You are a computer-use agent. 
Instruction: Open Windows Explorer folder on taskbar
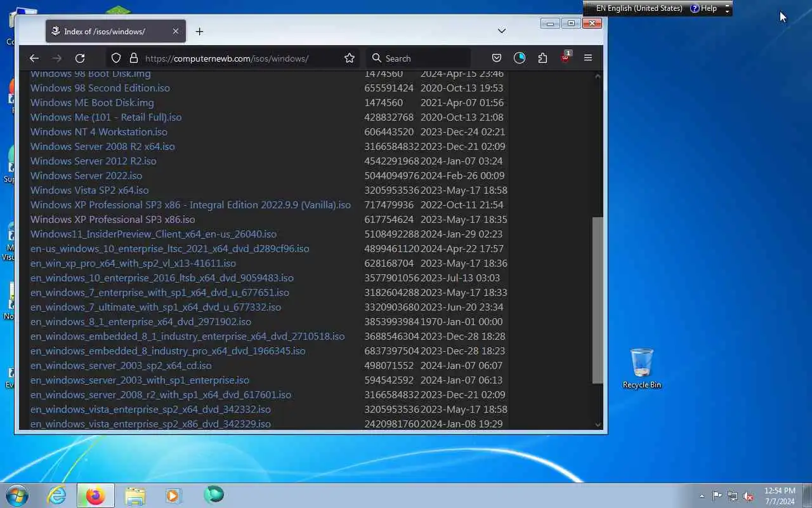click(x=135, y=495)
